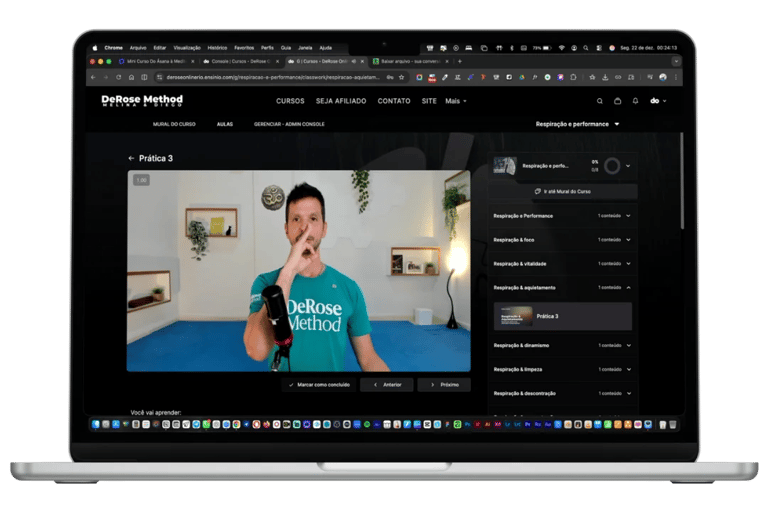This screenshot has height=512, width=768.
Task: Go back using the arrow beside Prática 3
Action: 131,158
